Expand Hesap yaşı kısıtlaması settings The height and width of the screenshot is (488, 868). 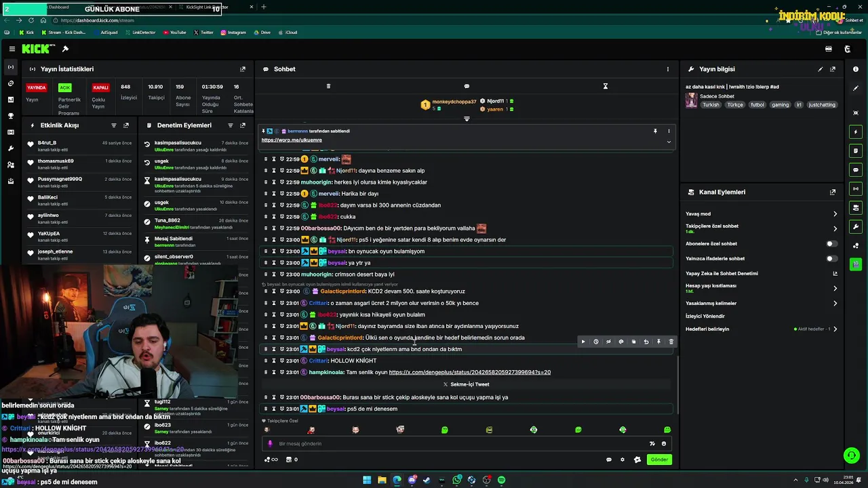pos(835,288)
